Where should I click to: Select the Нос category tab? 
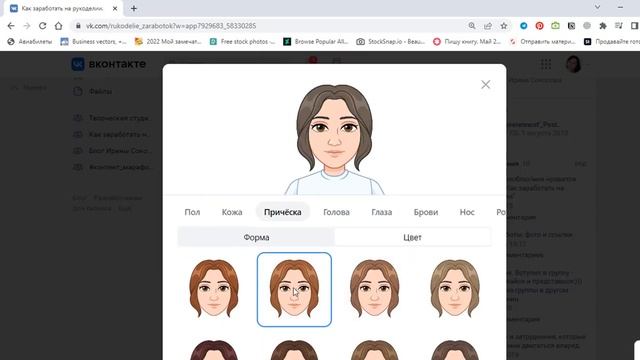click(467, 212)
